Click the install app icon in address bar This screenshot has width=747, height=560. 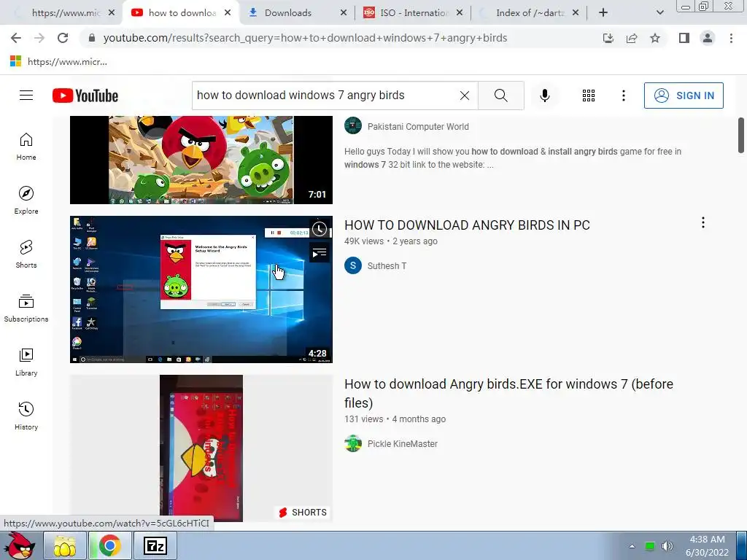(x=608, y=38)
